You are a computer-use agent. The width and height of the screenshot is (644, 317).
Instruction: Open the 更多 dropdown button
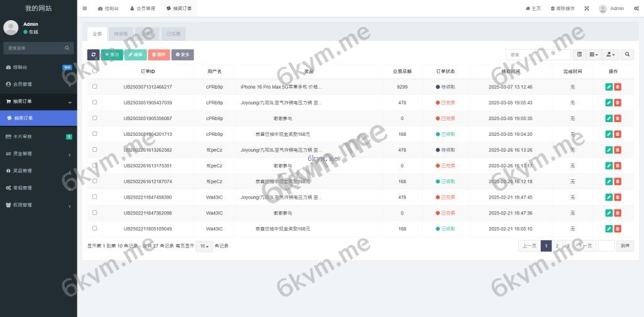click(183, 55)
